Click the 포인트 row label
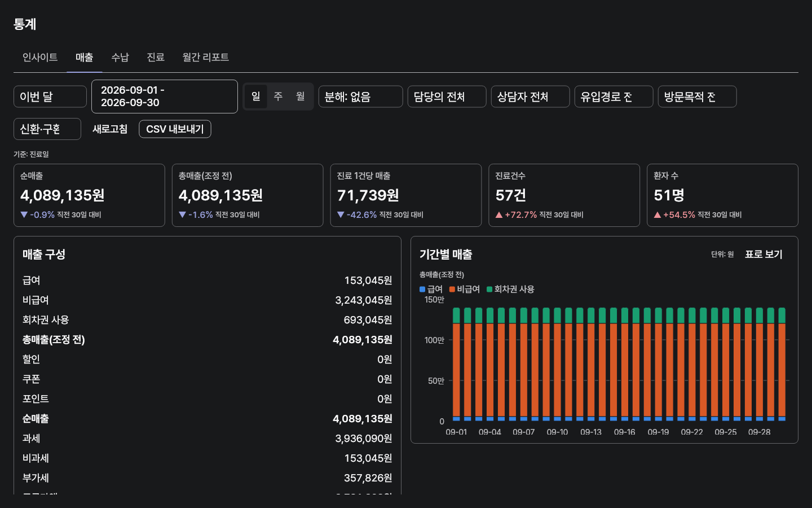The height and width of the screenshot is (508, 812). 36,399
